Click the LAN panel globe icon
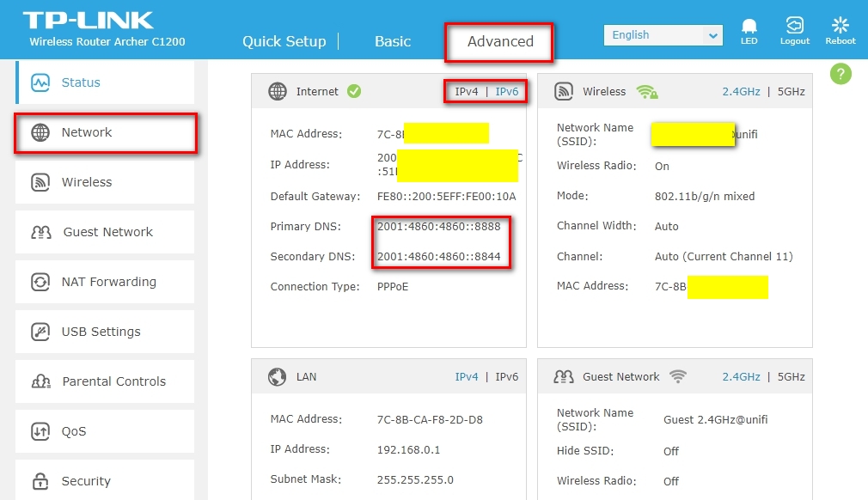 click(x=278, y=376)
